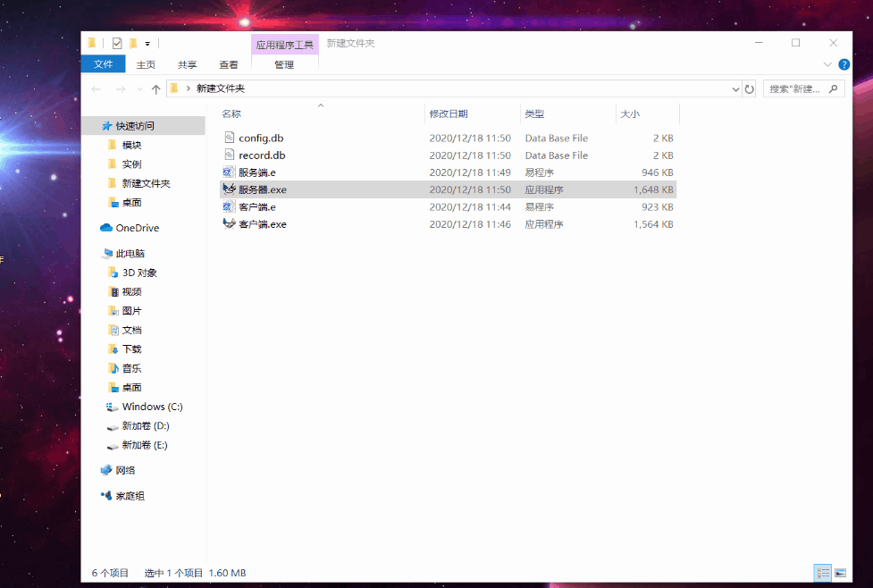
Task: Open the Windows (C:) drive
Action: [152, 407]
